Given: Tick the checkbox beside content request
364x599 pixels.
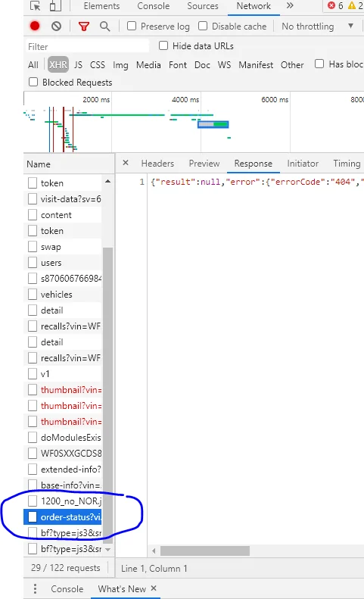Looking at the screenshot, I should 33,215.
